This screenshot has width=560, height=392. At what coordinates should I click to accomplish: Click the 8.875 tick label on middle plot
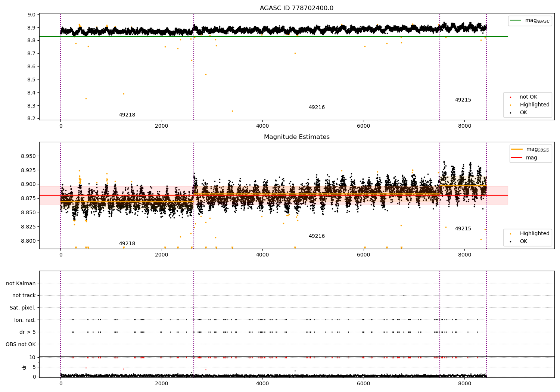[28, 198]
